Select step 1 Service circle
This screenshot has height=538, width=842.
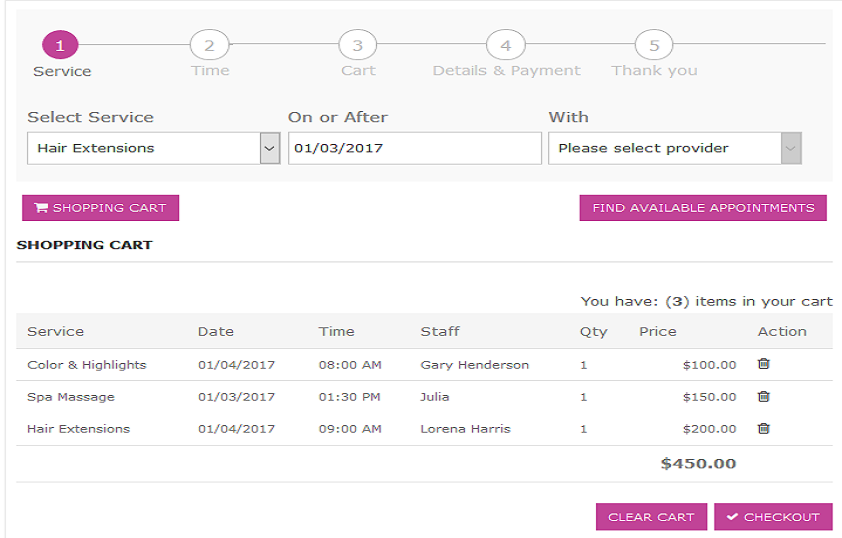point(60,45)
